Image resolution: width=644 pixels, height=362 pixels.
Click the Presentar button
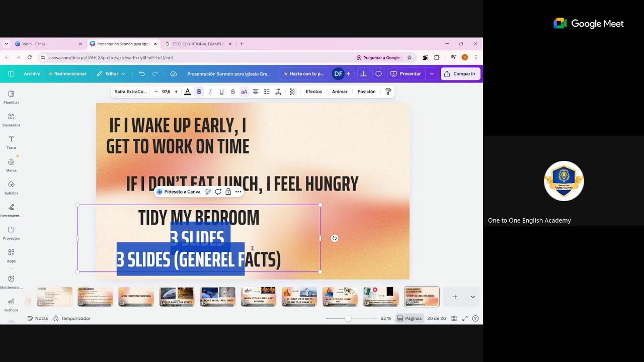click(x=406, y=74)
